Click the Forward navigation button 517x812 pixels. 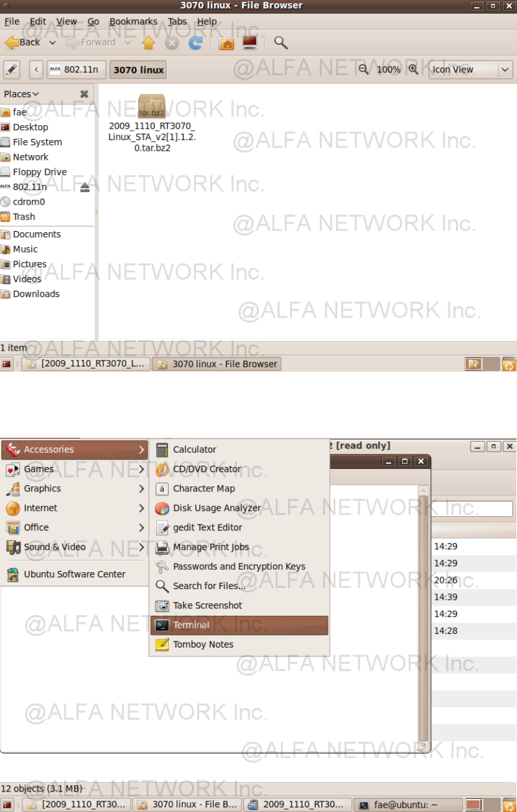(90, 42)
